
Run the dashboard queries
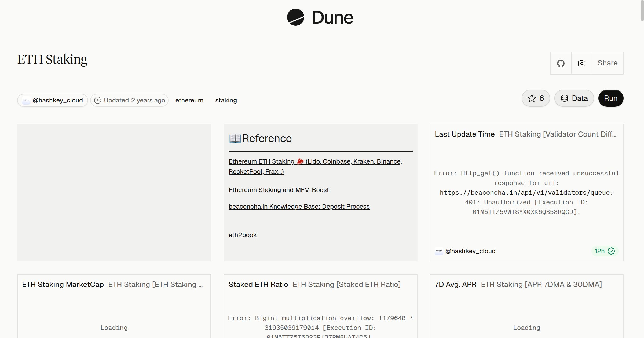point(611,98)
